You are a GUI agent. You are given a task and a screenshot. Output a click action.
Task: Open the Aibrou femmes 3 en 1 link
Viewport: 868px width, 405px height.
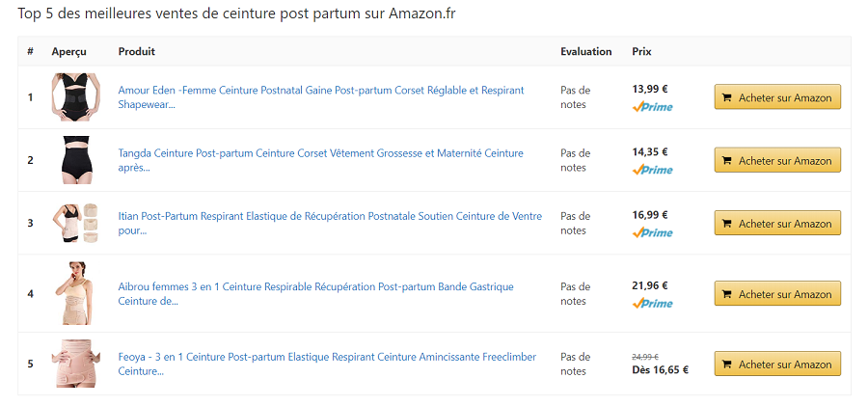[x=315, y=294]
